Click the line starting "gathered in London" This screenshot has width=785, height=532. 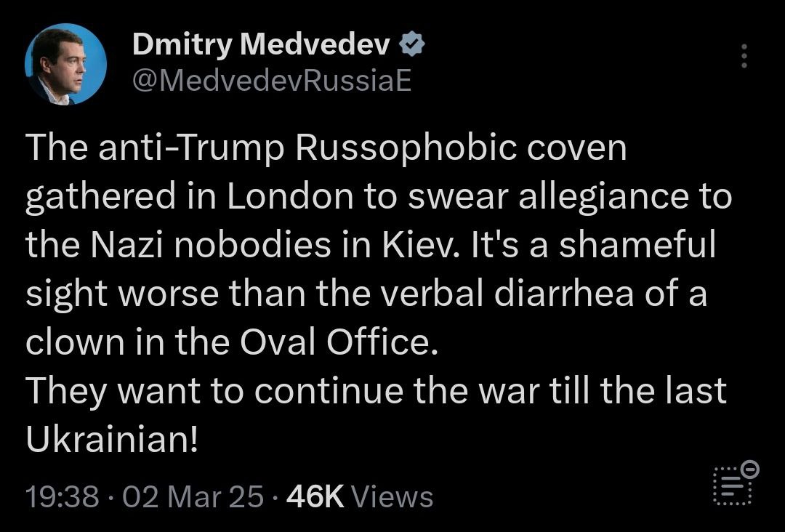pyautogui.click(x=378, y=197)
